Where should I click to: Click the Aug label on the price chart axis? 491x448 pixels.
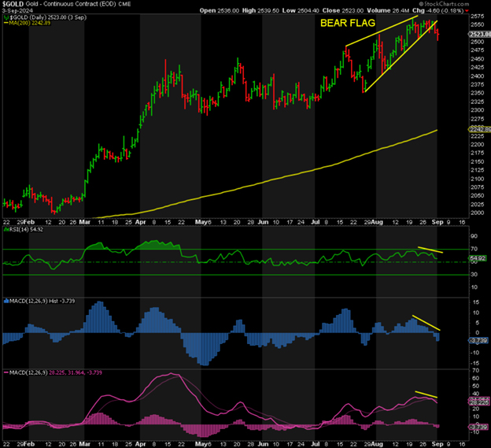point(375,222)
